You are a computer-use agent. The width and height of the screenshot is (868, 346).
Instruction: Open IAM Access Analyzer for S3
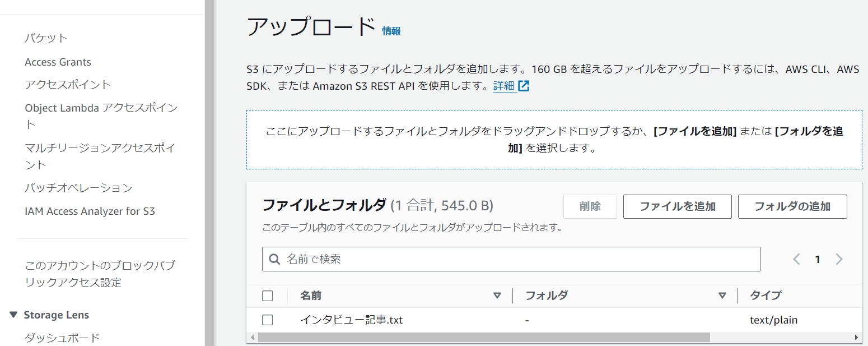click(x=90, y=211)
